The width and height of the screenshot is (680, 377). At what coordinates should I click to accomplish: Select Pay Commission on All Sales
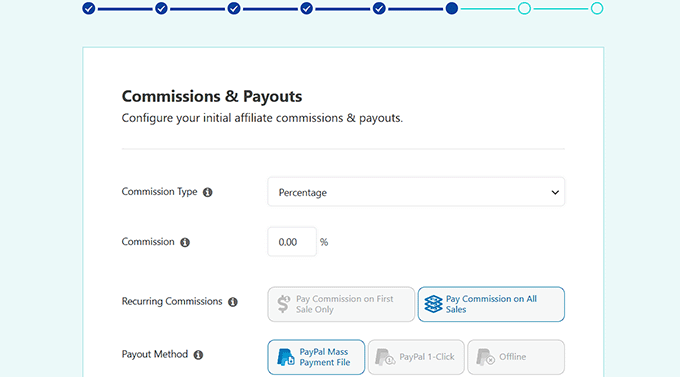(x=491, y=304)
